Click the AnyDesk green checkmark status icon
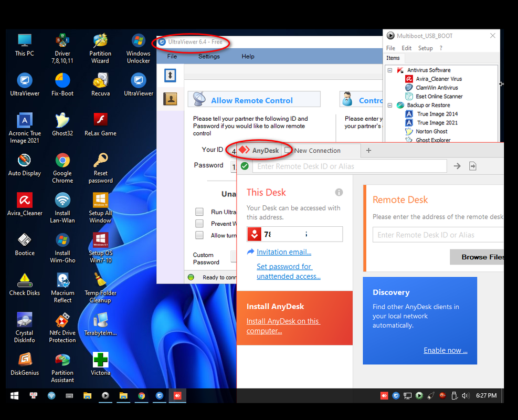518x420 pixels. [245, 166]
